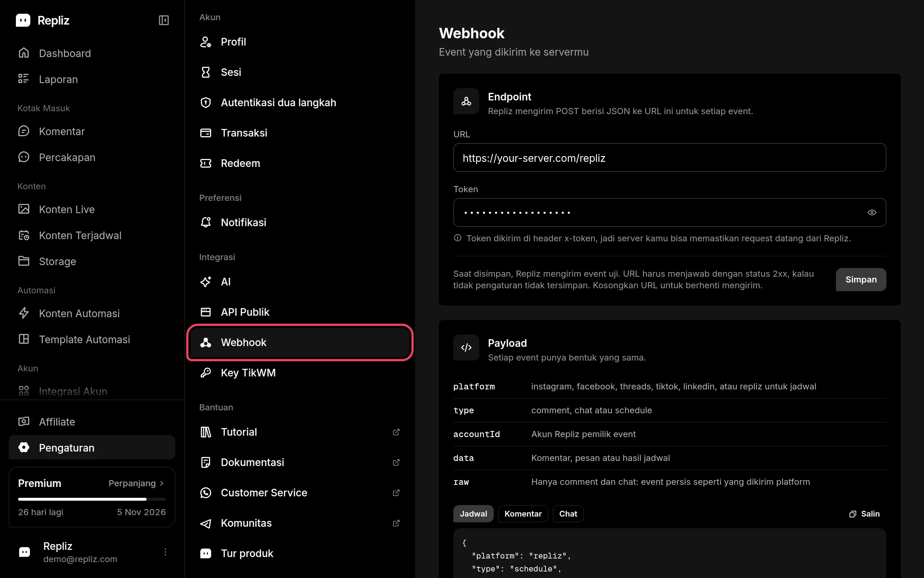924x578 pixels.
Task: Open Key TikWM settings
Action: (300, 373)
